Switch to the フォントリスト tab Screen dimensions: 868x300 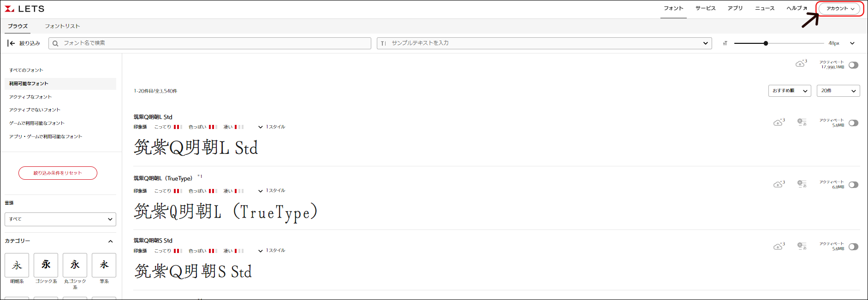(62, 26)
